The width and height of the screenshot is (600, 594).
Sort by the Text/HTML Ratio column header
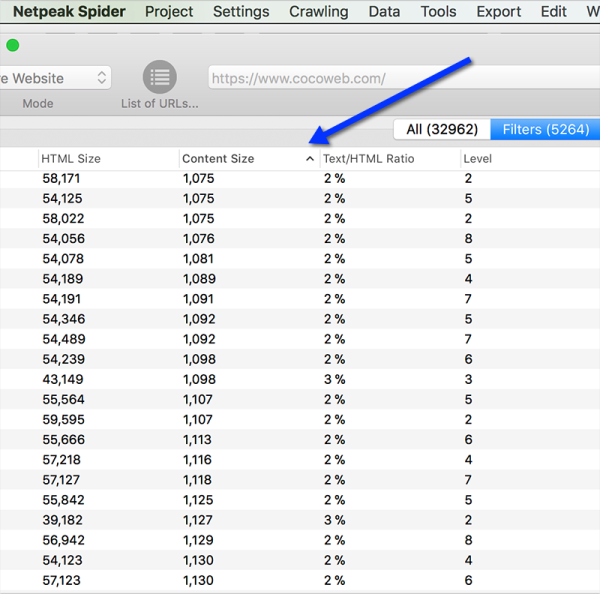[x=368, y=159]
